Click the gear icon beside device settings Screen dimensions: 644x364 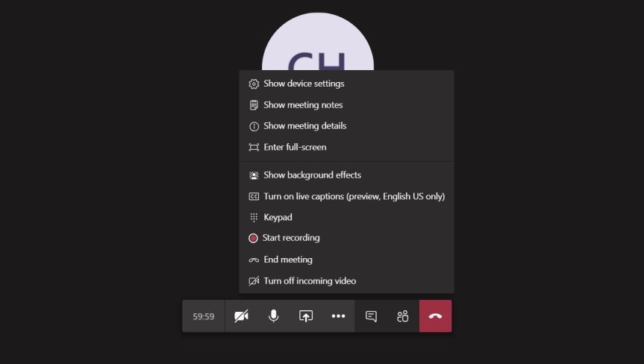[x=254, y=84]
